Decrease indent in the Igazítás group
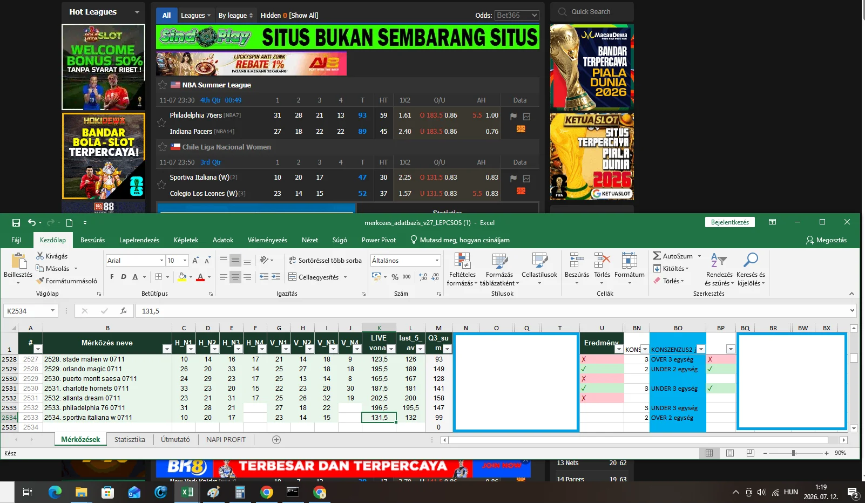 (263, 277)
